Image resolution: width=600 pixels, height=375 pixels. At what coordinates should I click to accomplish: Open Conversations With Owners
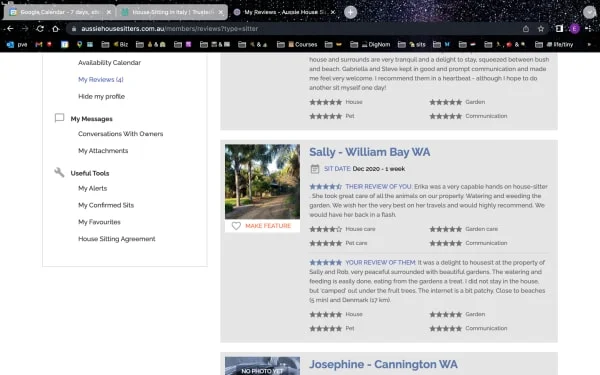[121, 134]
